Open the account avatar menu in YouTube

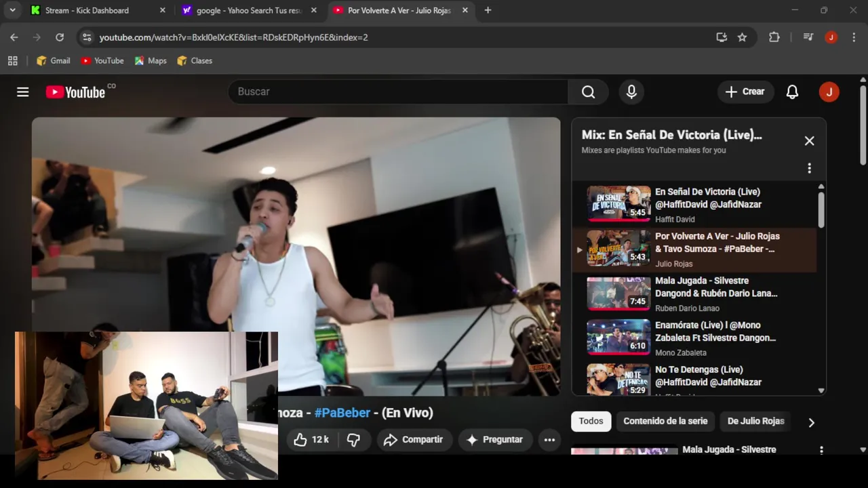pyautogui.click(x=829, y=92)
